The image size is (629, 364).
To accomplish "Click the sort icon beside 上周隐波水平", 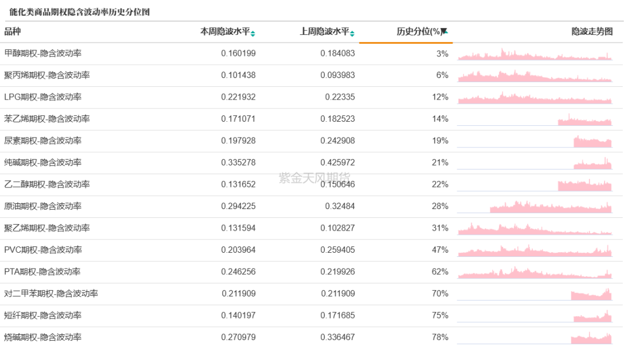I will pos(352,33).
